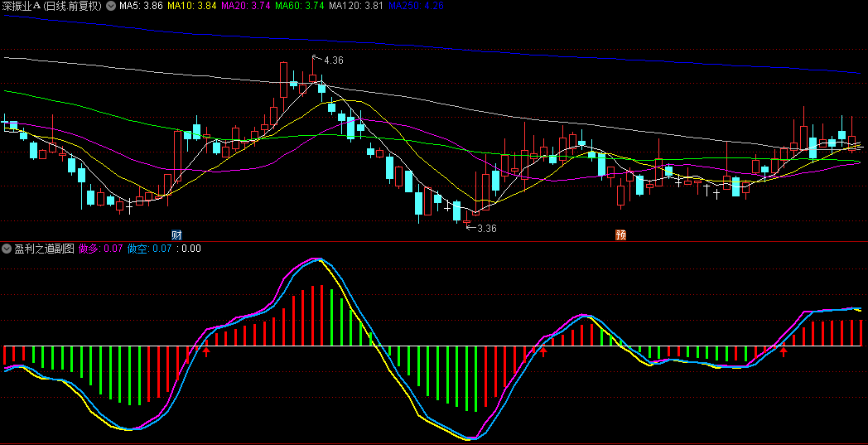Select the MA10: 3.84 label

click(191, 6)
